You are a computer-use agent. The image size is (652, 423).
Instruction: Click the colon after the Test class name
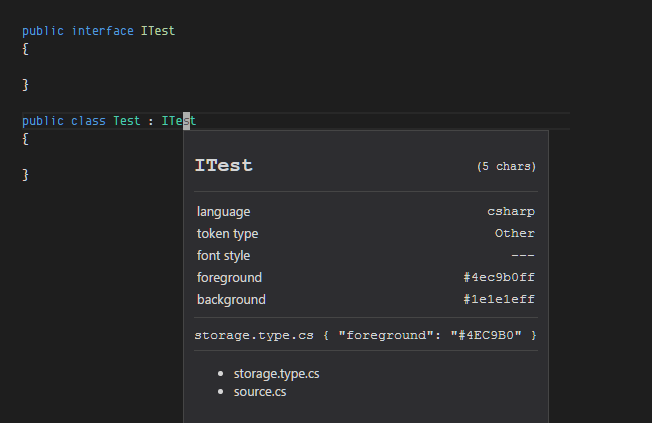[150, 121]
